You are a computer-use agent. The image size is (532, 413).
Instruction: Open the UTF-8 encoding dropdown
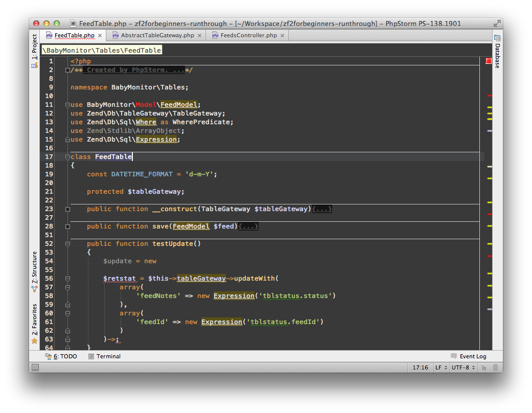(461, 367)
